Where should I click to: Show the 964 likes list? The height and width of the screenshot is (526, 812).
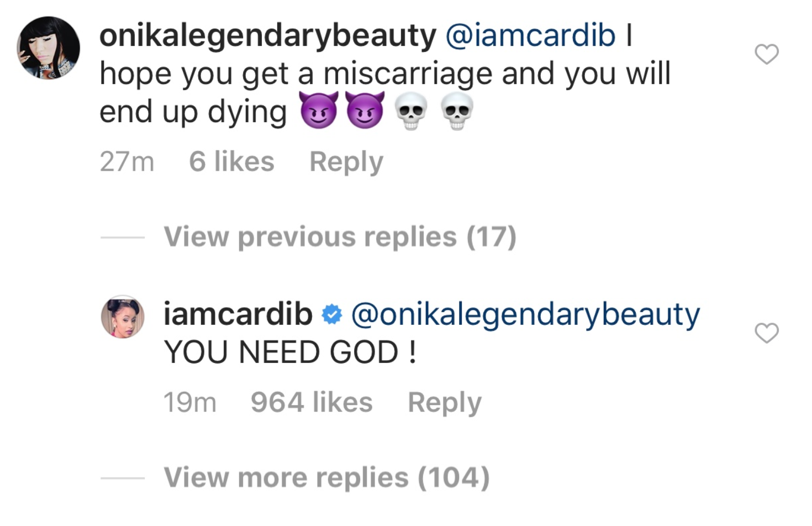tap(312, 402)
